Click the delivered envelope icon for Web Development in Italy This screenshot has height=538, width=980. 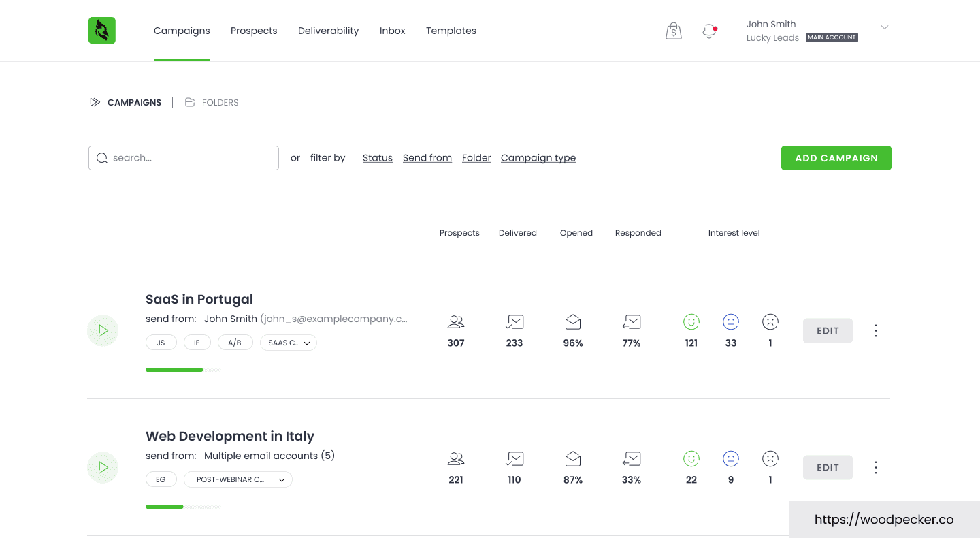(x=514, y=458)
